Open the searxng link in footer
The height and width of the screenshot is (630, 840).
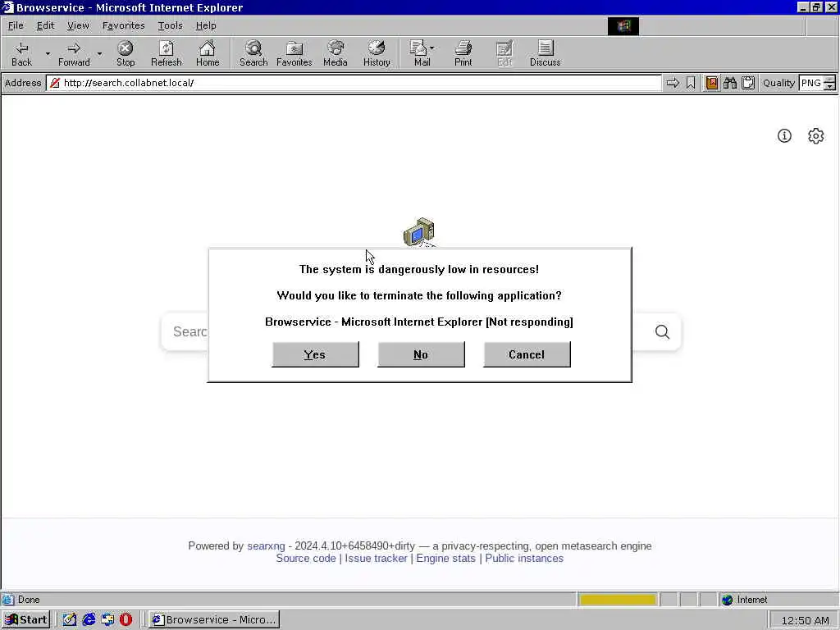click(x=266, y=546)
